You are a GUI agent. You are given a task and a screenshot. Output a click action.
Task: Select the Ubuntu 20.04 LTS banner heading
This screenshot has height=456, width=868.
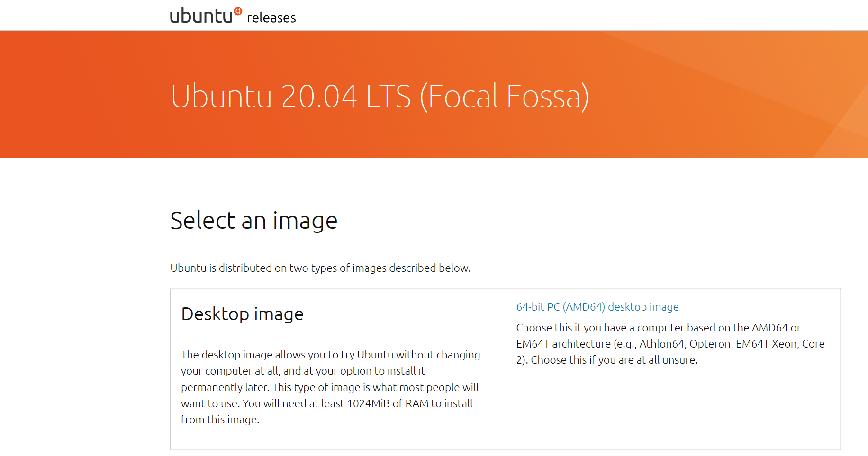(380, 98)
